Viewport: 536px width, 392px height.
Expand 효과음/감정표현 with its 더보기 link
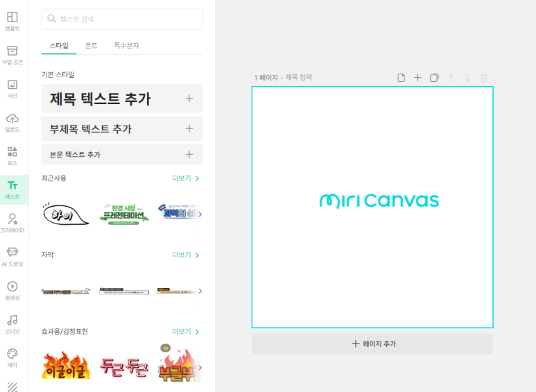click(x=186, y=332)
